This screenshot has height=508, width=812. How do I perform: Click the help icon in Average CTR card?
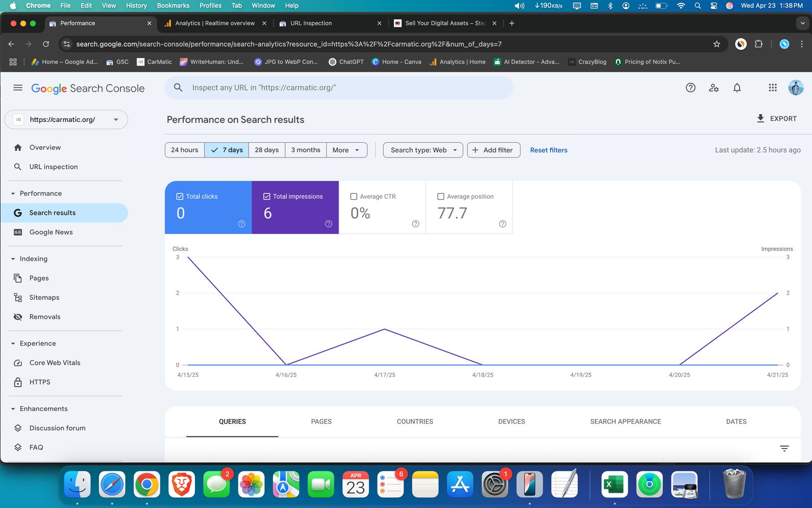[x=416, y=224]
